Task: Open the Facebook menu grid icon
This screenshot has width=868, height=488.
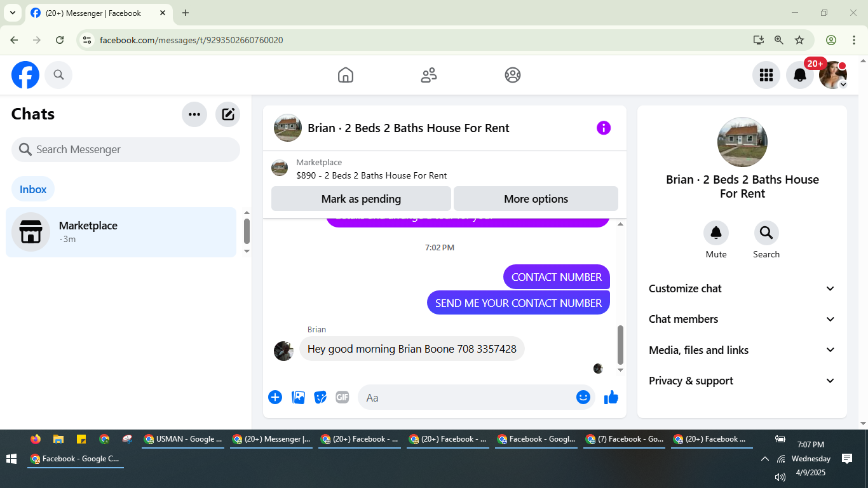Action: (766, 75)
